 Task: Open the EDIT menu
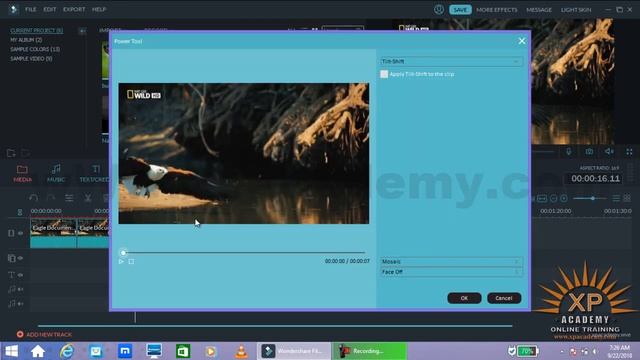[x=50, y=9]
